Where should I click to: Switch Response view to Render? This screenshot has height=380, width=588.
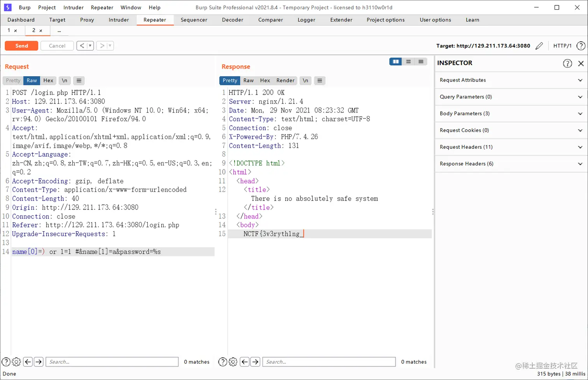[285, 81]
